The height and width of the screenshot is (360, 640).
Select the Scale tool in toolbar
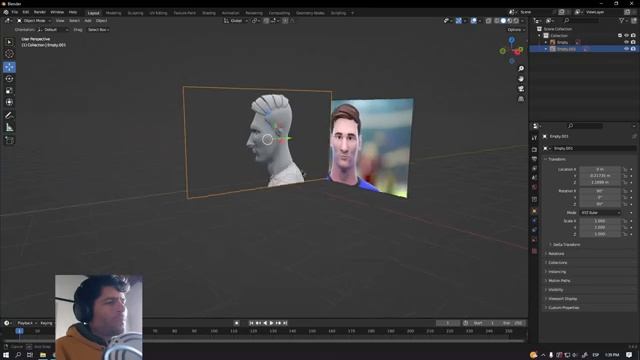(9, 91)
